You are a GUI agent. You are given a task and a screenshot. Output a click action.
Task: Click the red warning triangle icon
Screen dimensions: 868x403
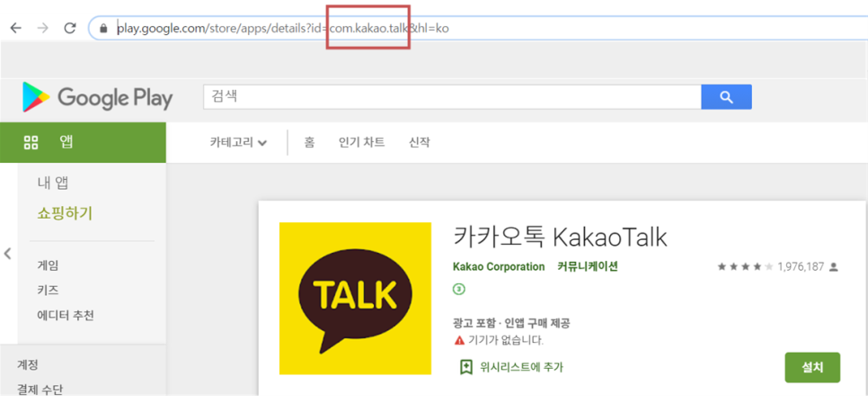coord(459,340)
